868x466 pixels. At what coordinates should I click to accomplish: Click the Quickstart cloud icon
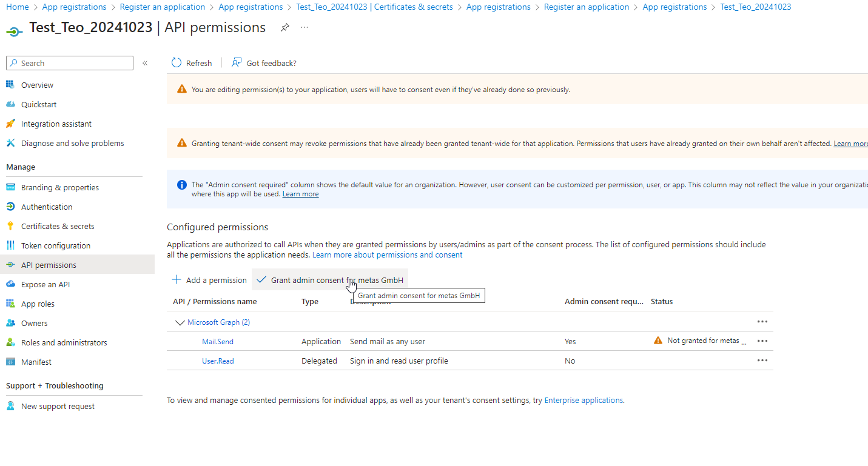pyautogui.click(x=10, y=104)
